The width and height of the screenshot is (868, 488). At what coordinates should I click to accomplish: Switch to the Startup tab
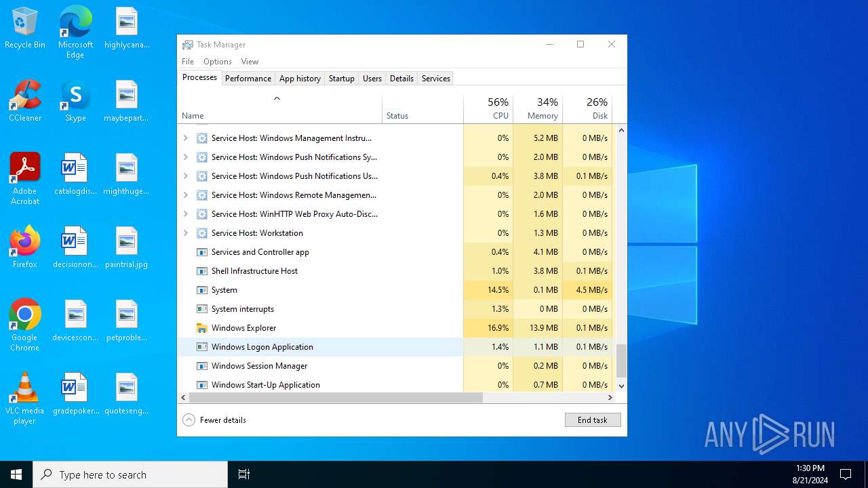[342, 79]
